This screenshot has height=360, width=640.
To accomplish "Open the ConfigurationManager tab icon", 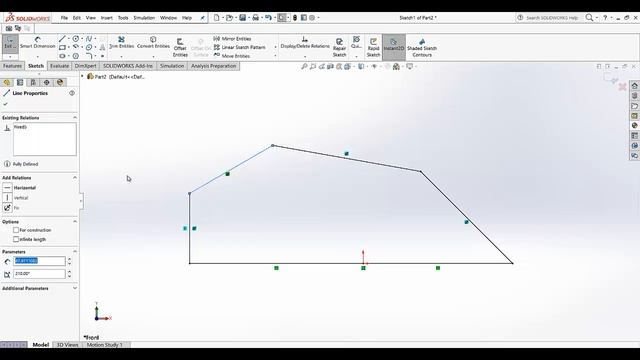I will (33, 82).
